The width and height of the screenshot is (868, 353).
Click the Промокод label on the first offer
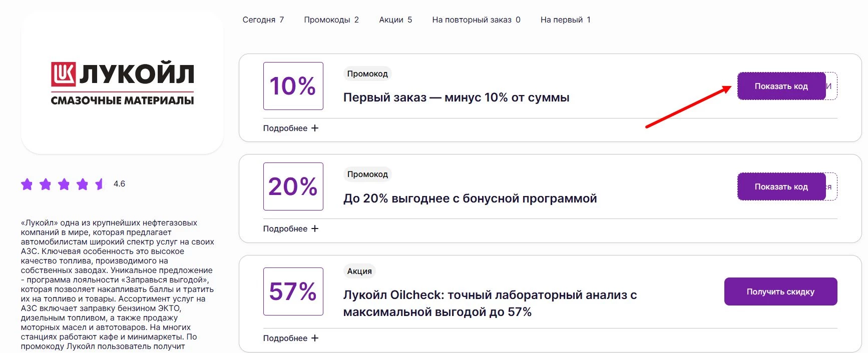point(367,73)
